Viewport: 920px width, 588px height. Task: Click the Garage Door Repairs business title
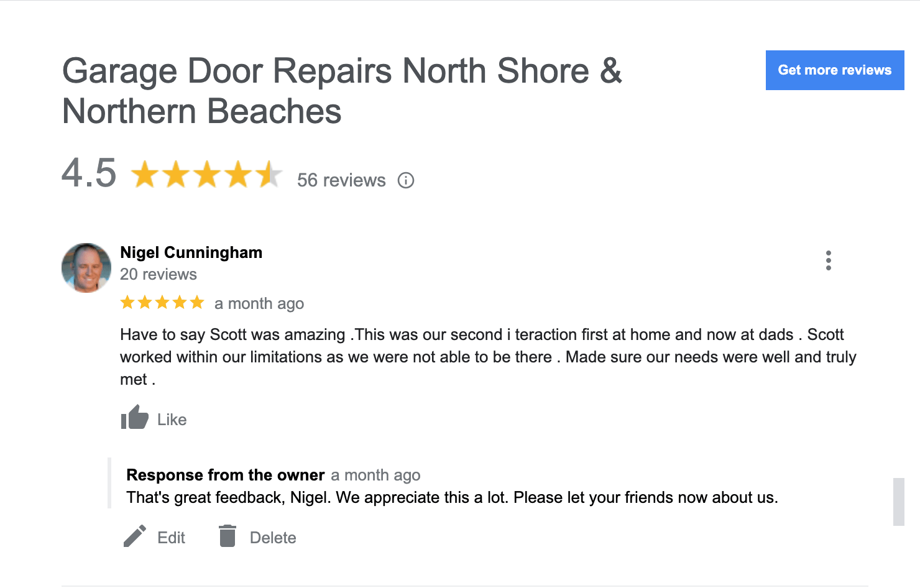click(342, 91)
